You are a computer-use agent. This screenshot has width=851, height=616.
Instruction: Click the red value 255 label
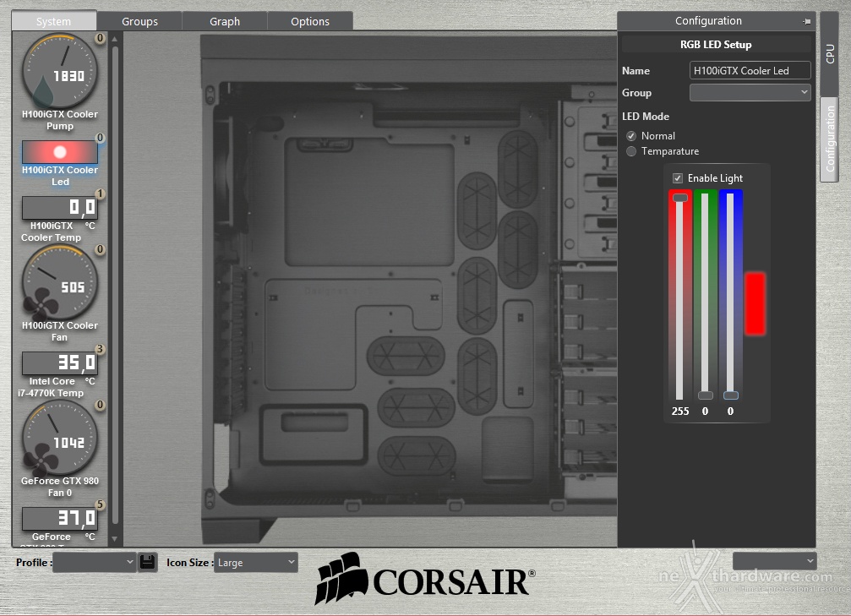(680, 411)
